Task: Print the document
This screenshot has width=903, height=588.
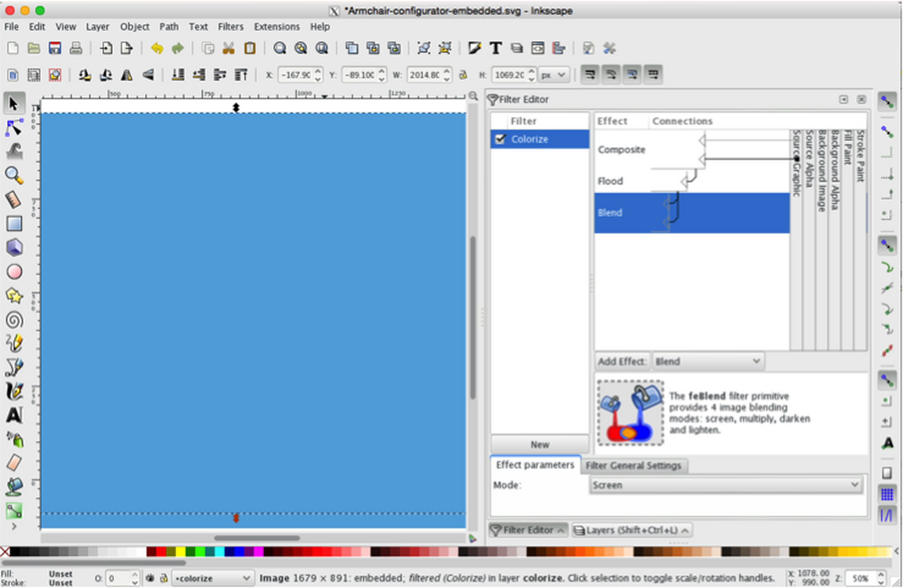Action: click(75, 48)
